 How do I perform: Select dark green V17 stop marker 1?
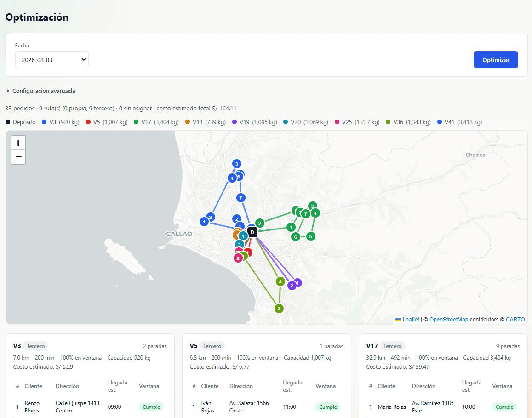[x=291, y=227]
